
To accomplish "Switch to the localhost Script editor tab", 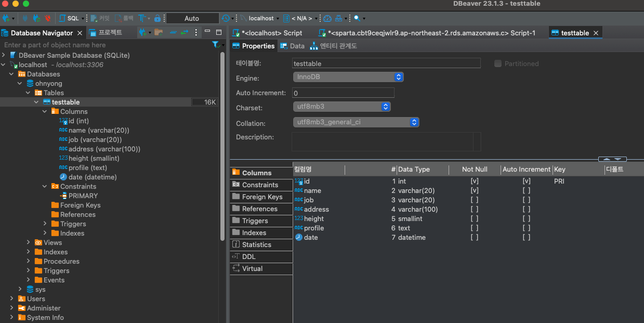I will pyautogui.click(x=268, y=33).
